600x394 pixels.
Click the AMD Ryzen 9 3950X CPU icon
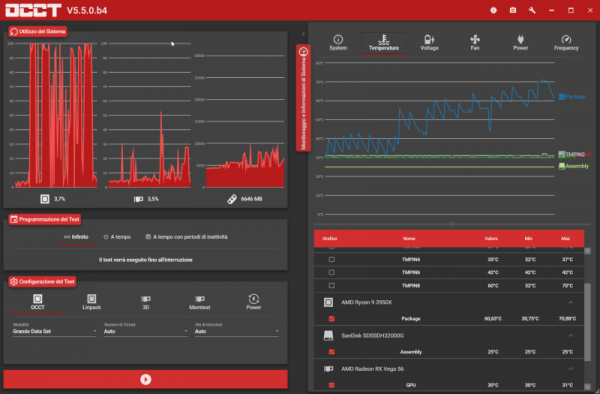coord(328,302)
